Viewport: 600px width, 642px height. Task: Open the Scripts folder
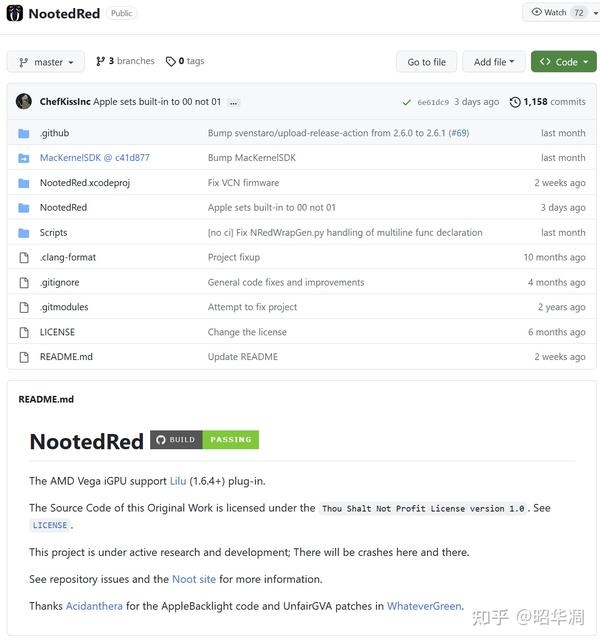click(x=54, y=232)
